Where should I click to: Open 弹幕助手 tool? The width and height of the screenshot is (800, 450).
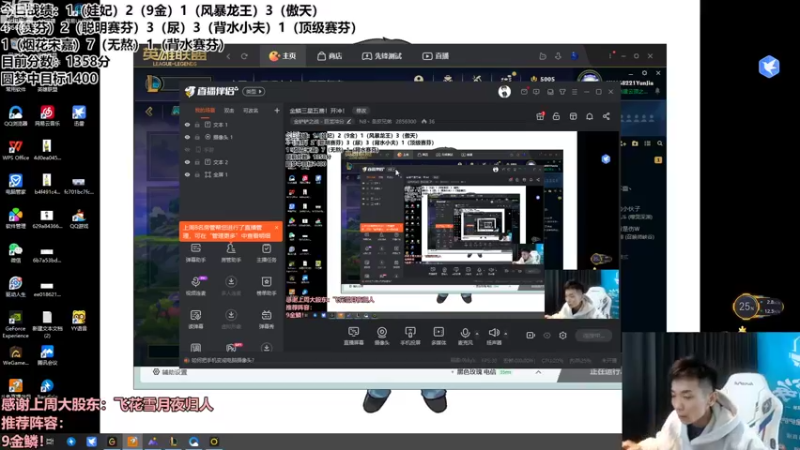[x=196, y=253]
